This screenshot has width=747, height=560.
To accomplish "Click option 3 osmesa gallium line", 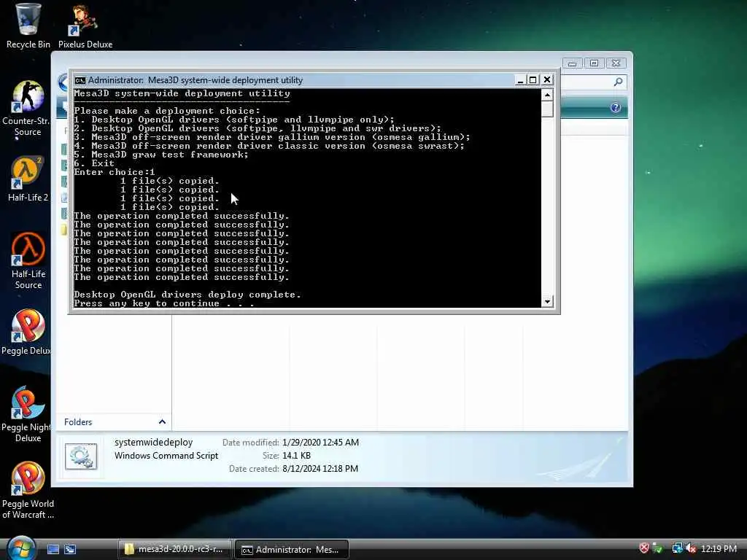I will (x=272, y=137).
